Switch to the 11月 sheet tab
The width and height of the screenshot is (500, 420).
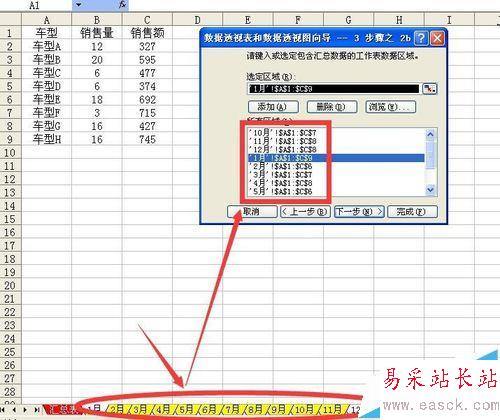[x=332, y=409]
